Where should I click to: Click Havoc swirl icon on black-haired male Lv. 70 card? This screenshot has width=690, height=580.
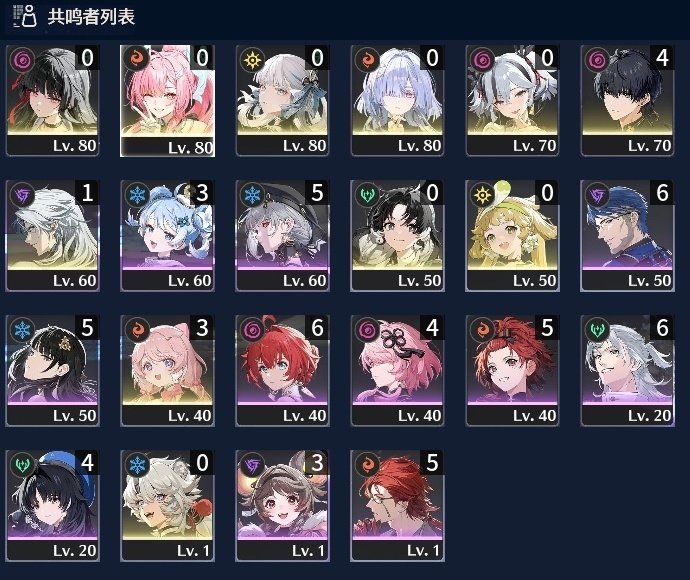click(x=598, y=59)
